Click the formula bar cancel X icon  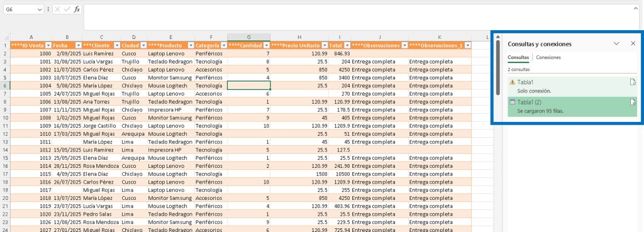tap(58, 9)
